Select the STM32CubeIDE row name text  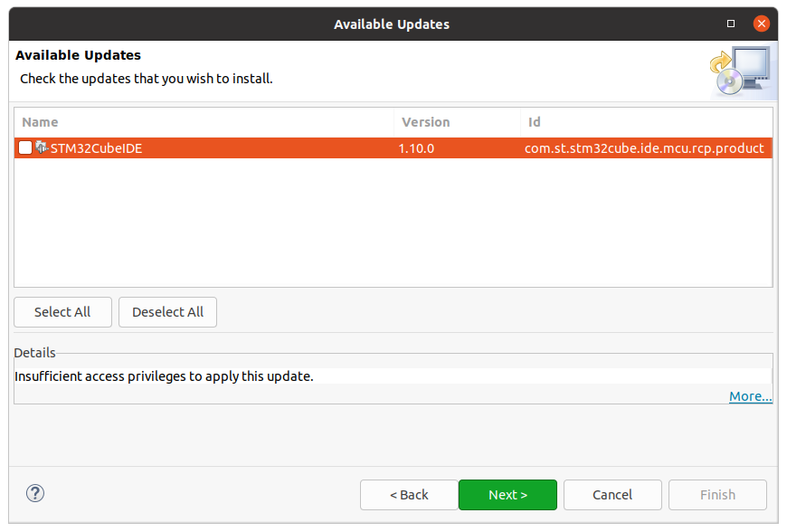point(96,148)
